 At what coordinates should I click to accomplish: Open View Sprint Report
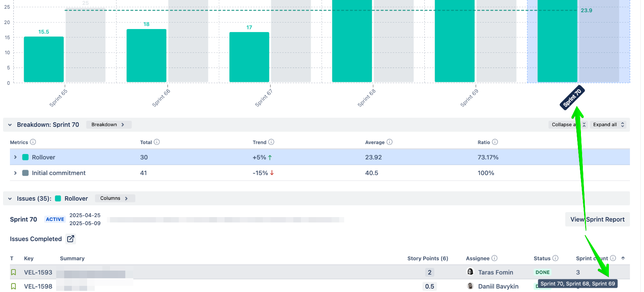[x=597, y=219]
